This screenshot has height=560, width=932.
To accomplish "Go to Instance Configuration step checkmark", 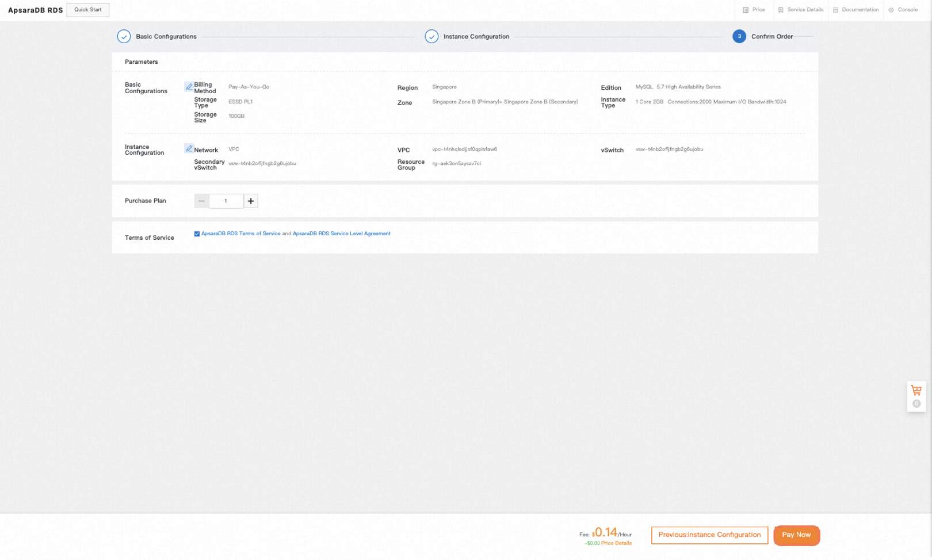I will pos(431,36).
